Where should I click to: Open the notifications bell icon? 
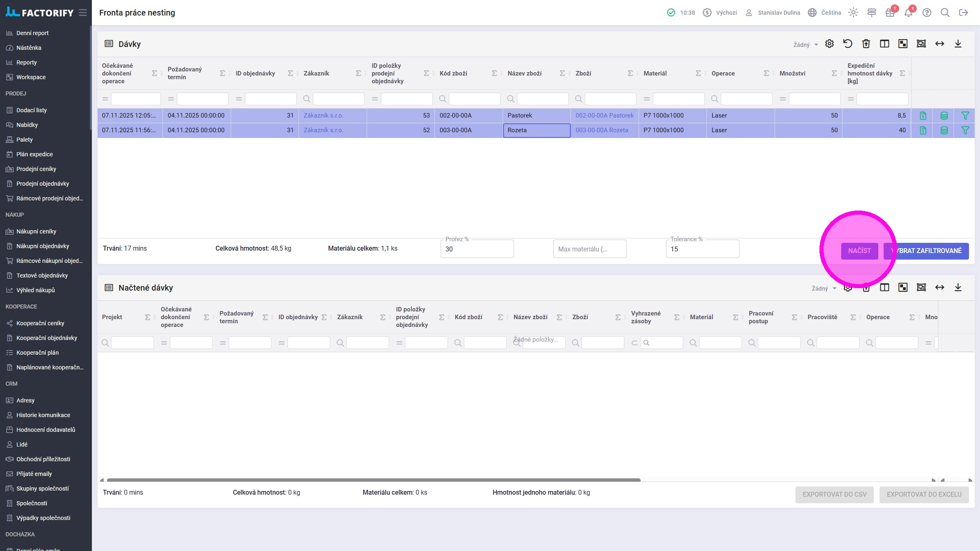[908, 13]
